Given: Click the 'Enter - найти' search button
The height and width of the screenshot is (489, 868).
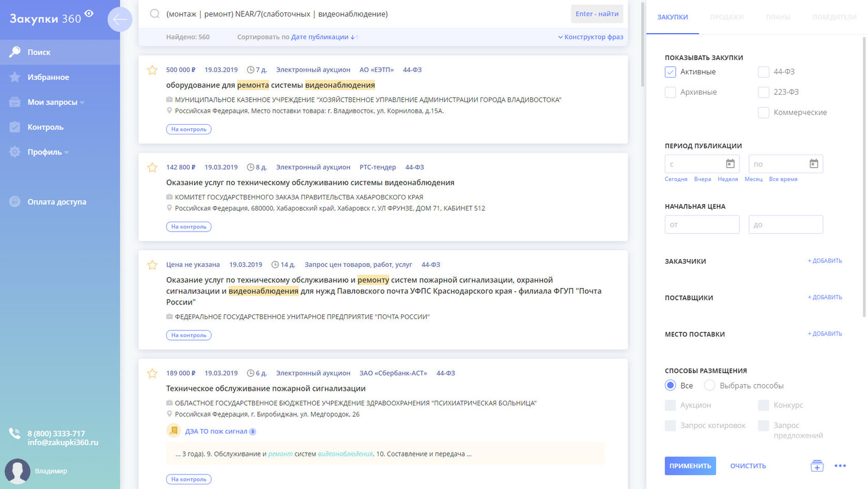Looking at the screenshot, I should (597, 14).
